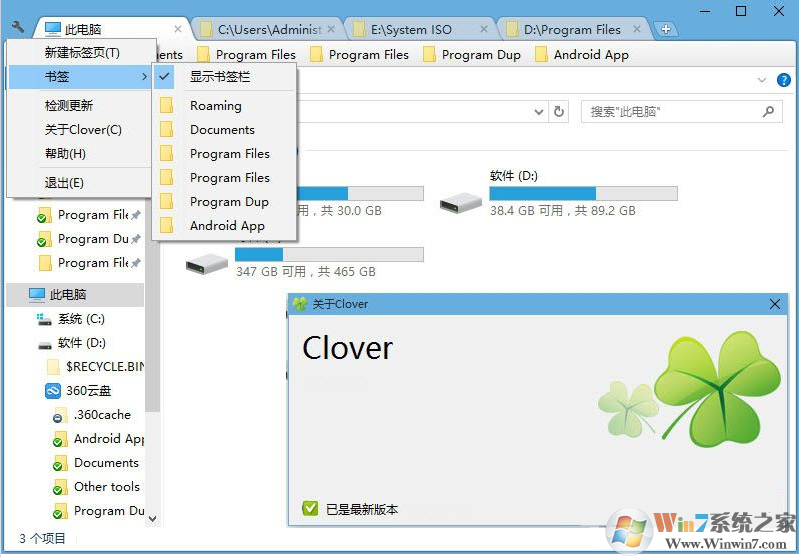This screenshot has height=558, width=803.
Task: Open the Roaming bookmark in submenu
Action: 224,105
